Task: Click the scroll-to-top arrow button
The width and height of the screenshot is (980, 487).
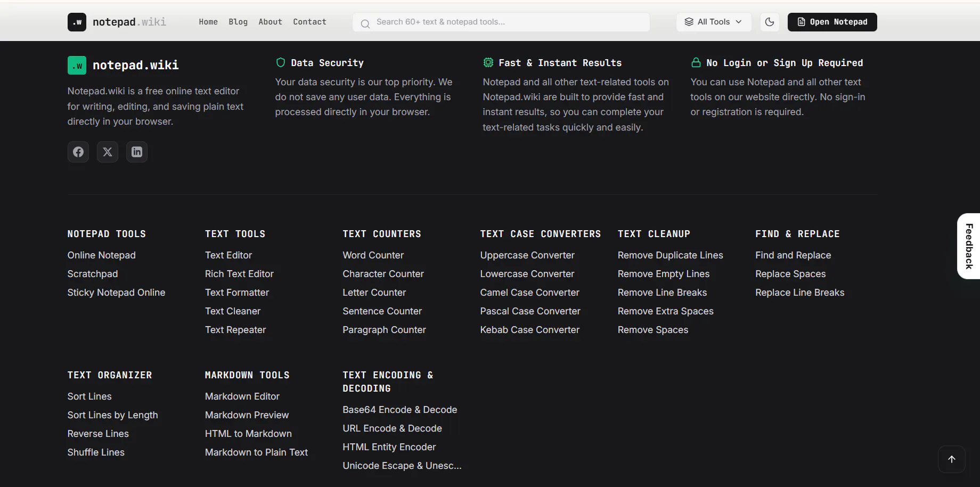Action: click(x=952, y=459)
